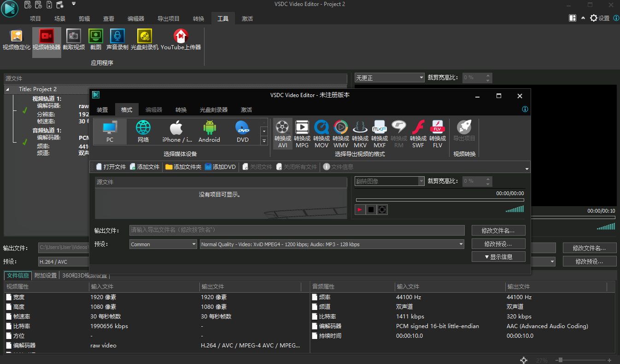Open the 截图 screenshot tool
The image size is (620, 364).
click(96, 40)
